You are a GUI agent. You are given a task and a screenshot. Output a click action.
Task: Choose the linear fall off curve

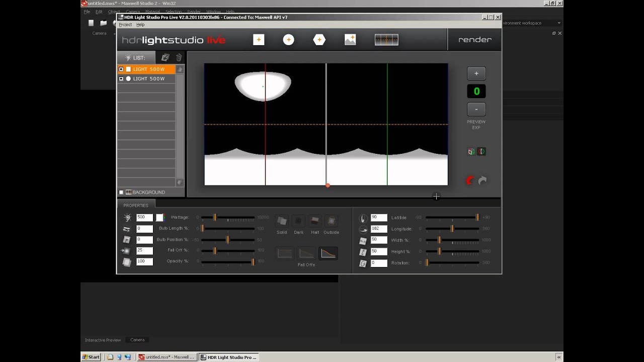tap(306, 253)
